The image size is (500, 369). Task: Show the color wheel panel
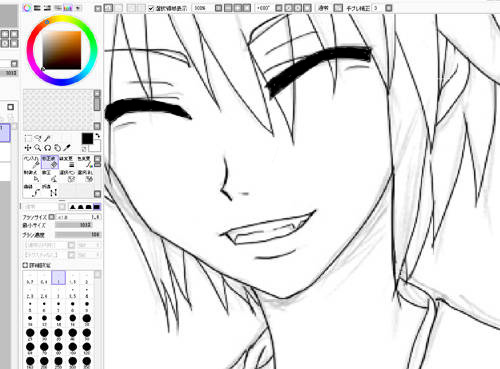coord(27,8)
